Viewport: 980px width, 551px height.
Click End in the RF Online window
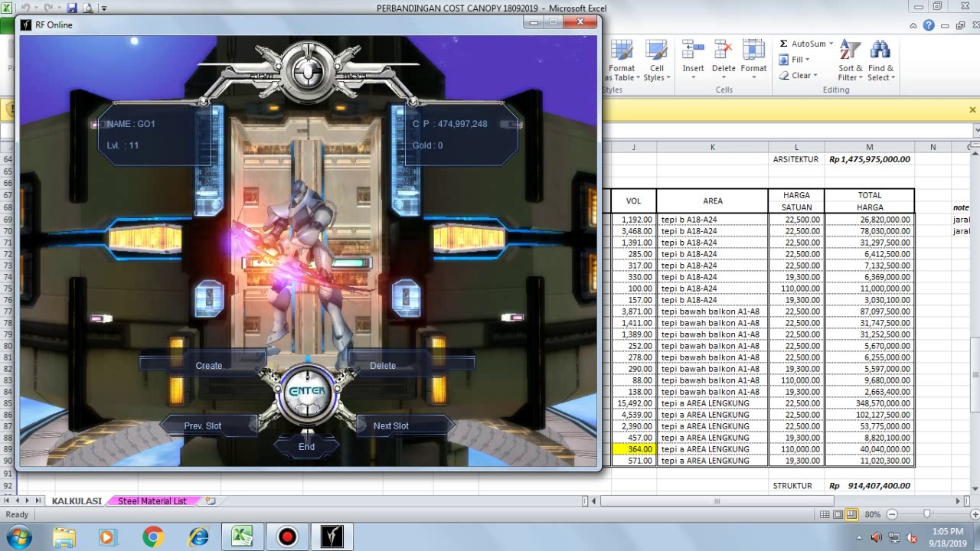coord(306,447)
